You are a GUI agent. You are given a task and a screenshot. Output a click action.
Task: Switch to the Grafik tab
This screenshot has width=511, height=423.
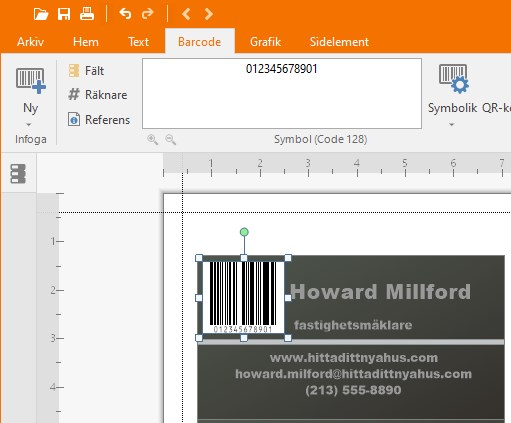click(266, 42)
